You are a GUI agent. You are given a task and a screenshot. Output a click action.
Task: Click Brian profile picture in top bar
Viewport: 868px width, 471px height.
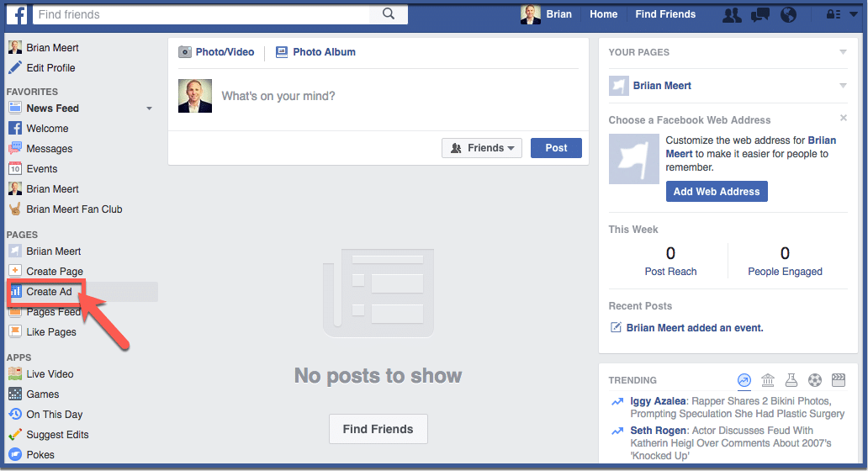531,14
